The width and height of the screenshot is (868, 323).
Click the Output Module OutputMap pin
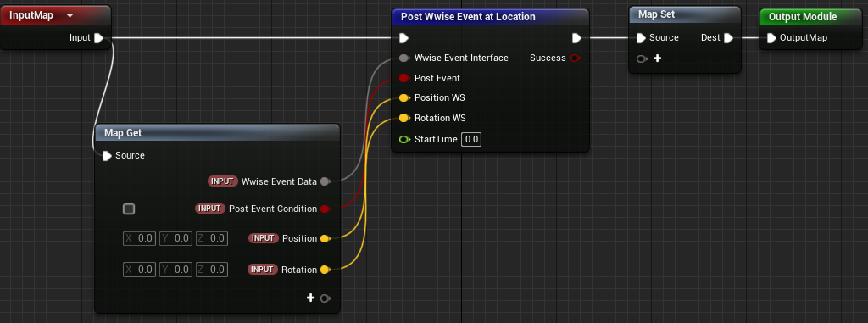771,37
